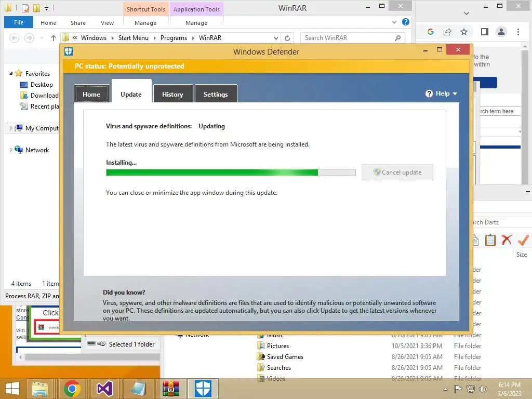Click the Cancel update button
This screenshot has height=399, width=532.
click(397, 172)
